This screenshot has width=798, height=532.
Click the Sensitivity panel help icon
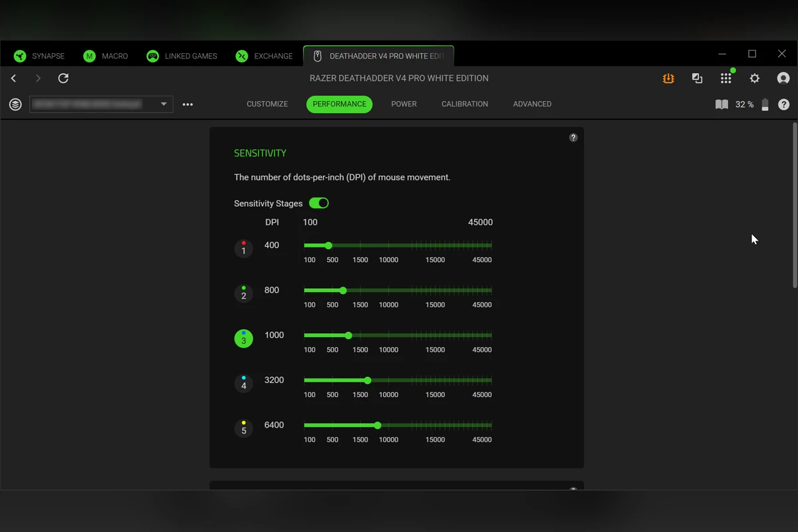(x=573, y=138)
